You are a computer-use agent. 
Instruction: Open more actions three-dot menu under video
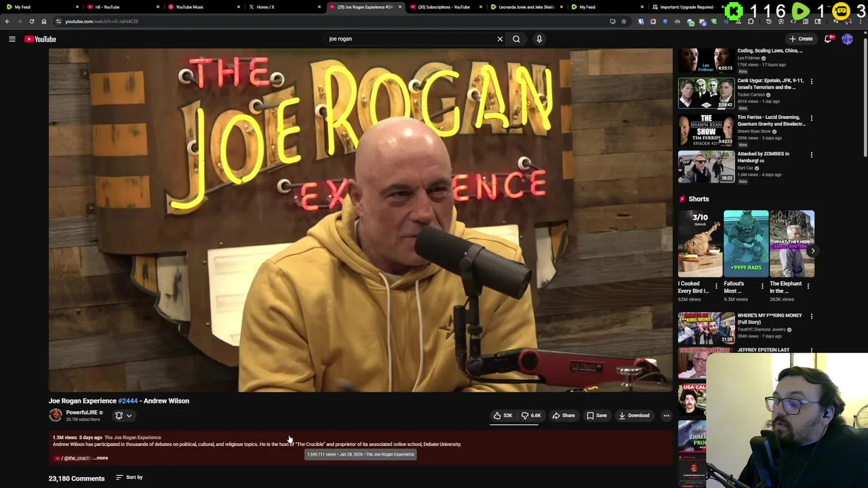(x=666, y=415)
